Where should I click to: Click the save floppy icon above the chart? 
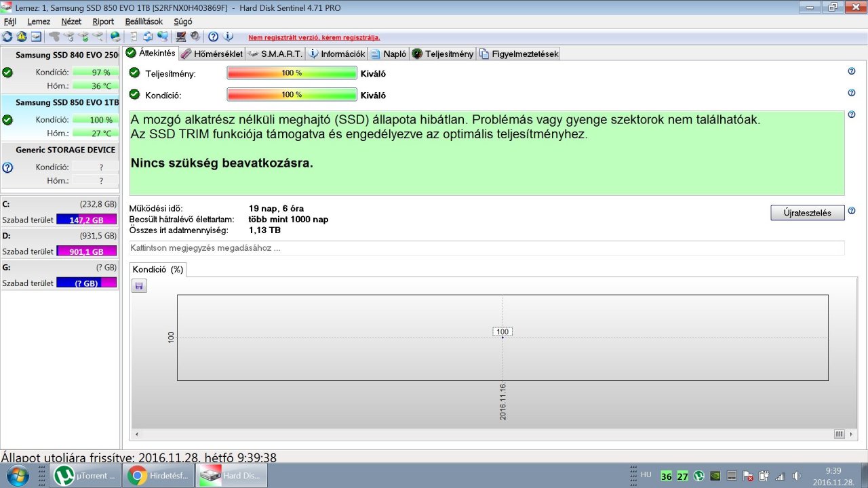pos(139,286)
